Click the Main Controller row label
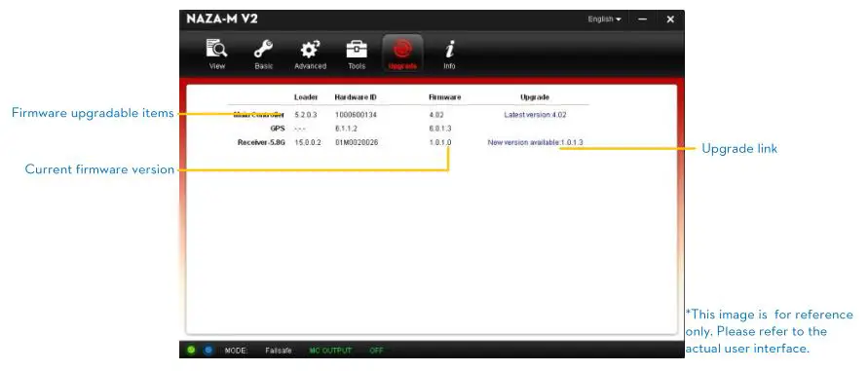This screenshot has width=868, height=371. 259,115
